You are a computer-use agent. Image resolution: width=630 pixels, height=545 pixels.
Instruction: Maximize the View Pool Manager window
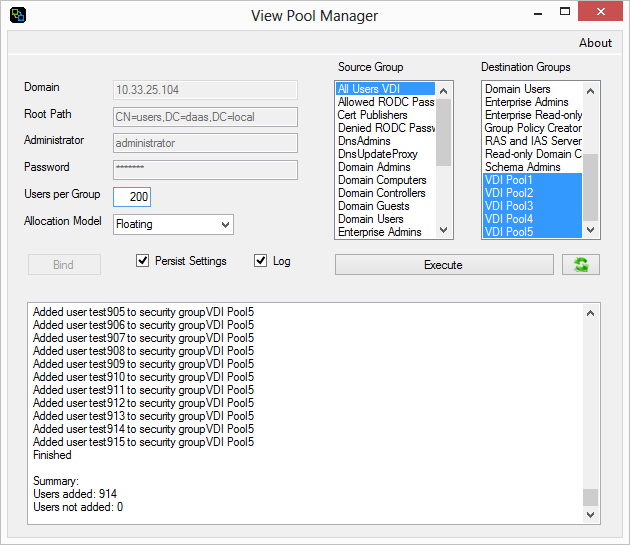[x=565, y=12]
